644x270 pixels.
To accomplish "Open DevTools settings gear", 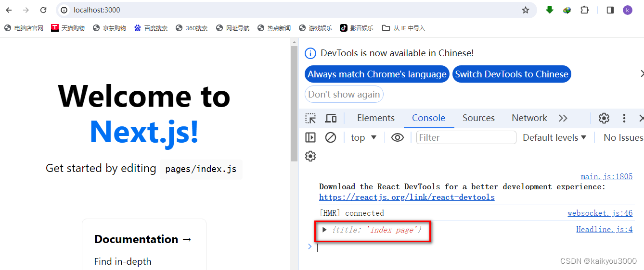I will tap(604, 118).
